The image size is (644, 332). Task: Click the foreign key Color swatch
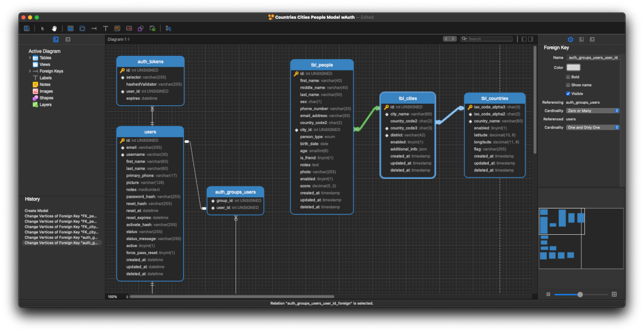click(573, 68)
